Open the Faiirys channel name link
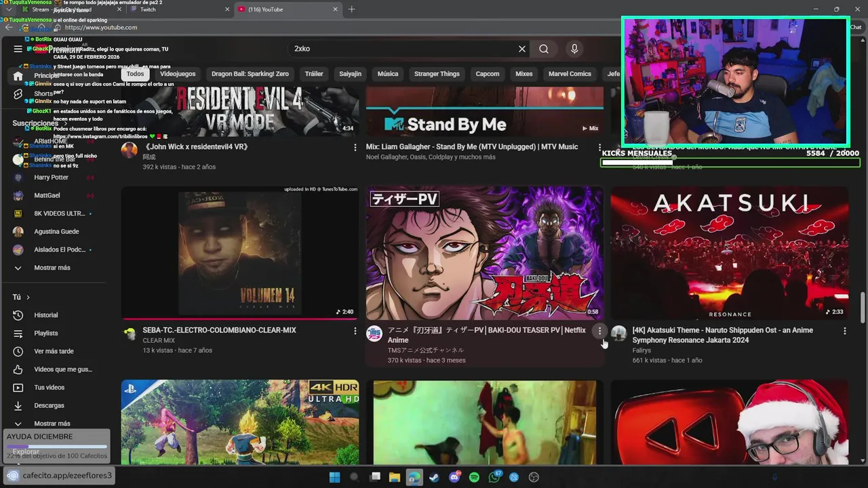The width and height of the screenshot is (868, 488). click(x=642, y=350)
